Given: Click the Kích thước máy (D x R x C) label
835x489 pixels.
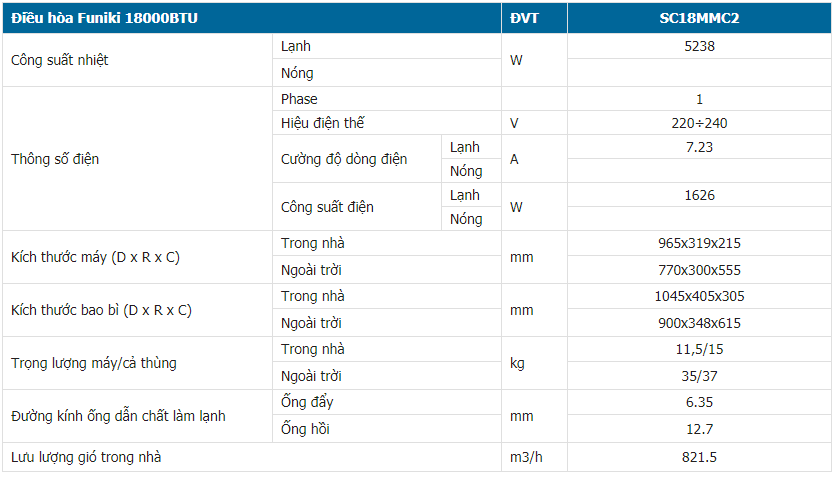Looking at the screenshot, I should click(95, 257).
